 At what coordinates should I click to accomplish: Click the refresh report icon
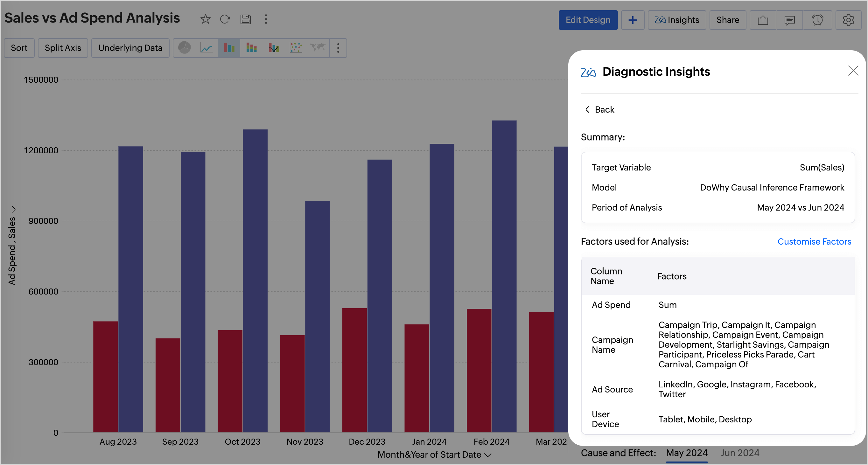click(x=225, y=19)
